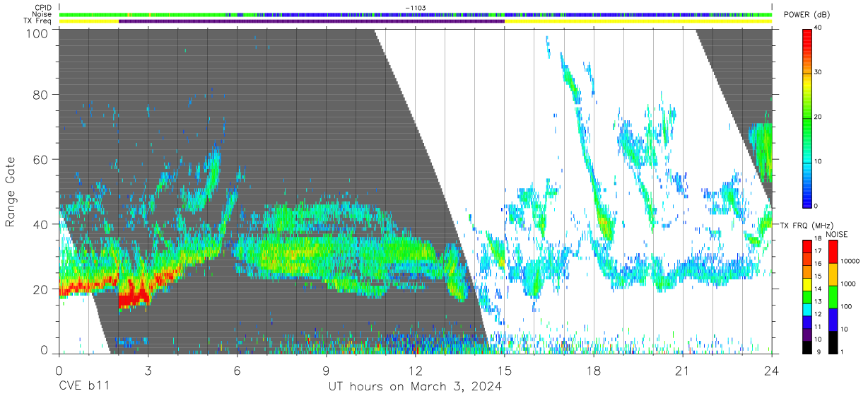
Task: Click the 10000 tick on the NOISE legend
Action: point(851,262)
